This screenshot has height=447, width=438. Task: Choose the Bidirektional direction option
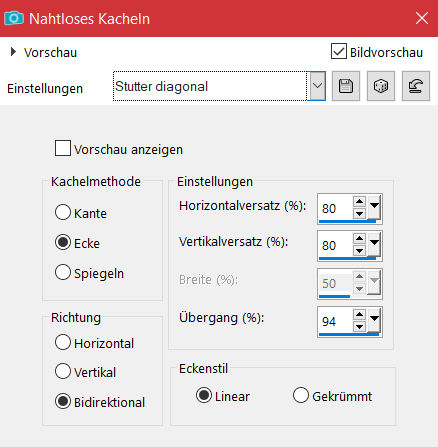pos(63,401)
